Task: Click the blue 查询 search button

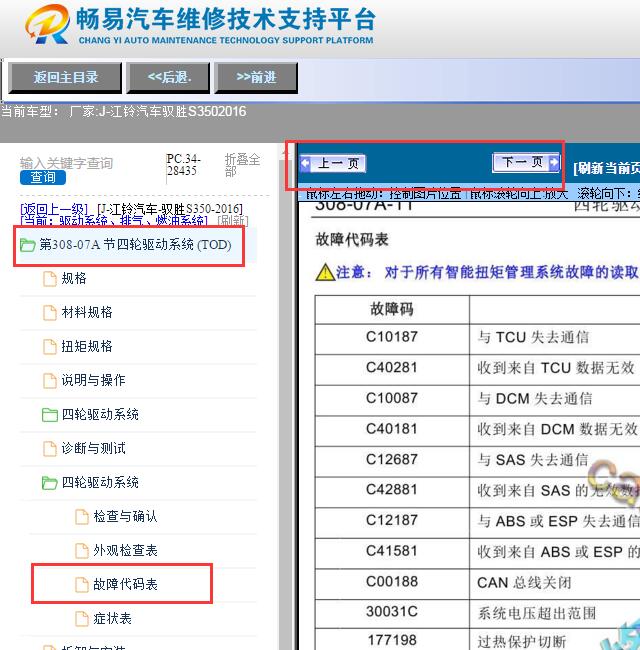Action: [x=43, y=177]
